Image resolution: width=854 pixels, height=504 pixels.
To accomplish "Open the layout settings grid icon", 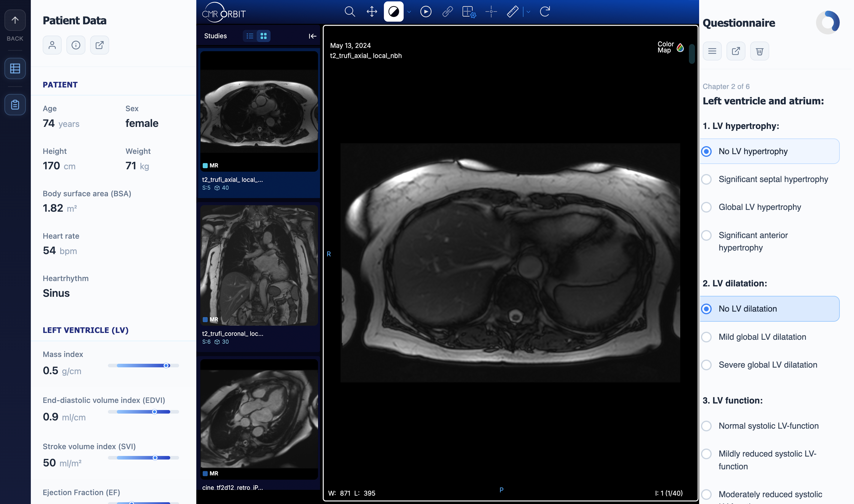I will click(468, 12).
